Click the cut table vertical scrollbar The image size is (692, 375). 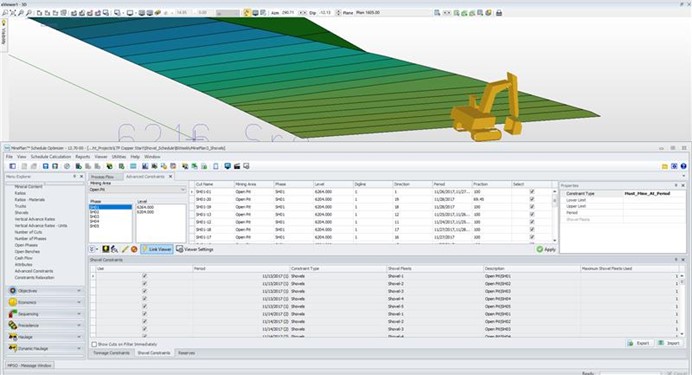point(555,216)
